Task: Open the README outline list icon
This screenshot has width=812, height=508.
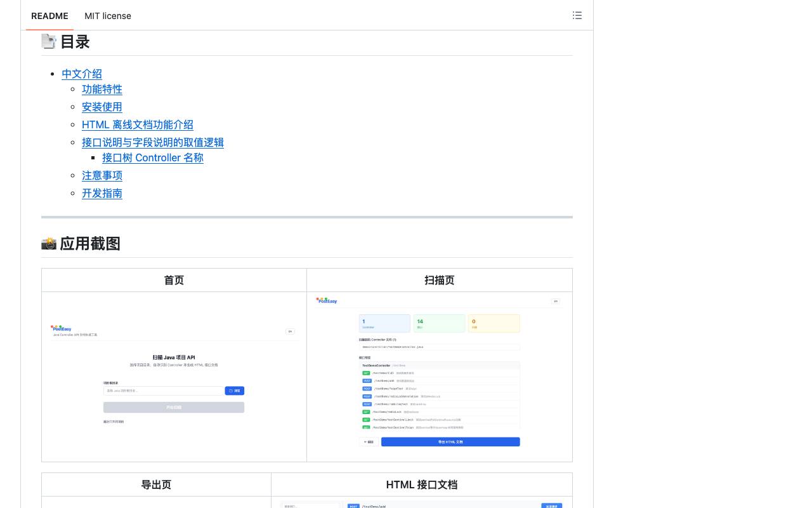Action: [x=577, y=15]
